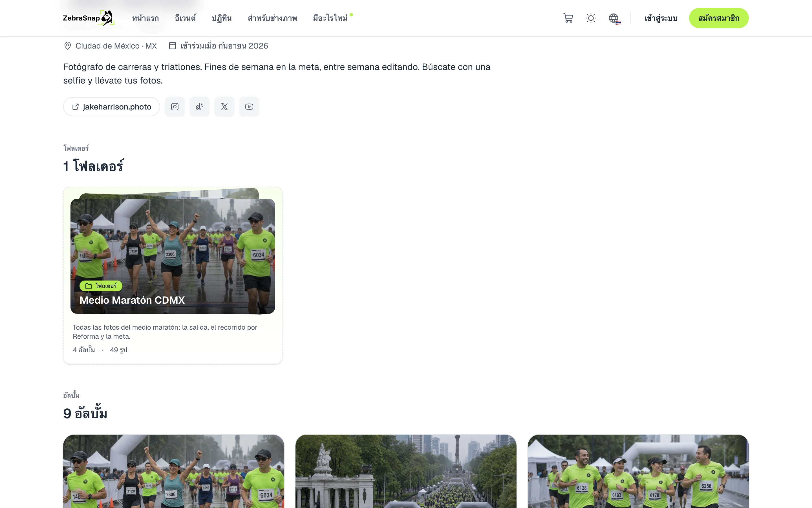Go to หน้าแรก in the navigation
The height and width of the screenshot is (508, 812).
(145, 18)
